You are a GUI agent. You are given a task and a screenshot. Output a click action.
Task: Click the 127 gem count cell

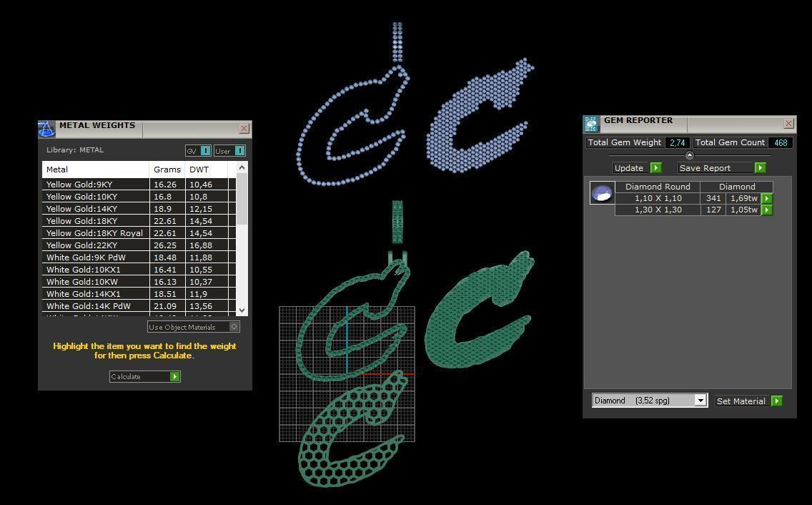click(713, 210)
